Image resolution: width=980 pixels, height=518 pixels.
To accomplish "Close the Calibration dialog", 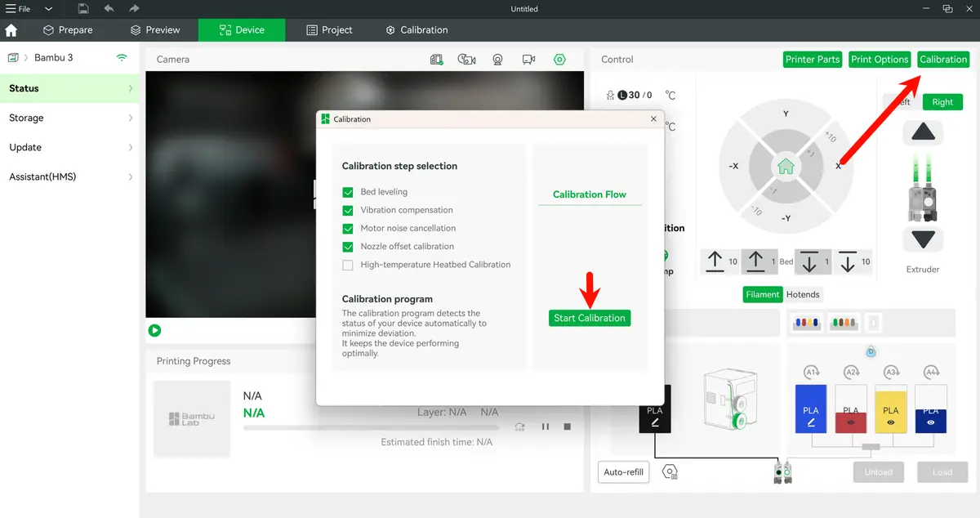I will coord(653,119).
